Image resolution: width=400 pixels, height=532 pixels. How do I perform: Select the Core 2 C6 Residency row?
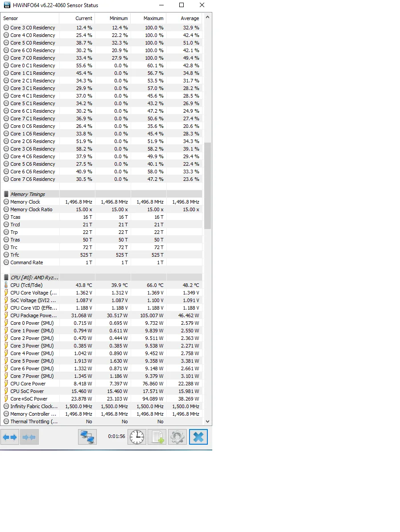[102, 141]
